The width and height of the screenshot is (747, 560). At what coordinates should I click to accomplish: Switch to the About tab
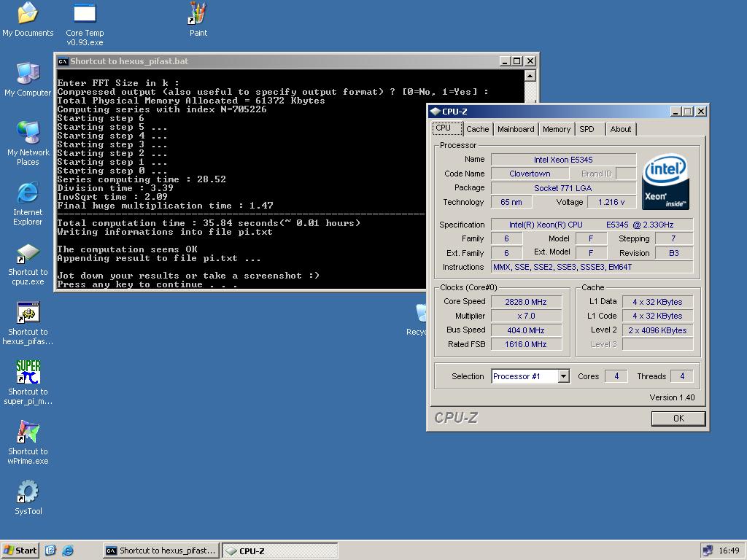coord(621,129)
